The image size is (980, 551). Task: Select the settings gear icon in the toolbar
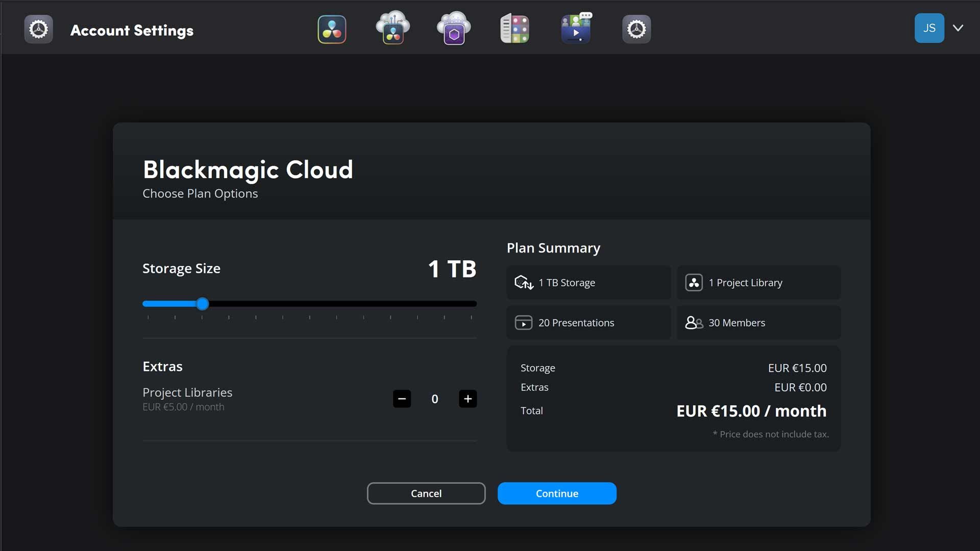636,29
